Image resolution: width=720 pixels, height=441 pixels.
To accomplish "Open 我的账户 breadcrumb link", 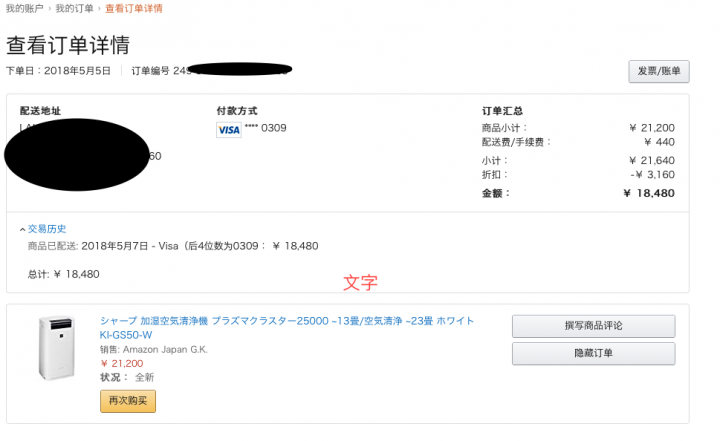I will click(x=24, y=9).
